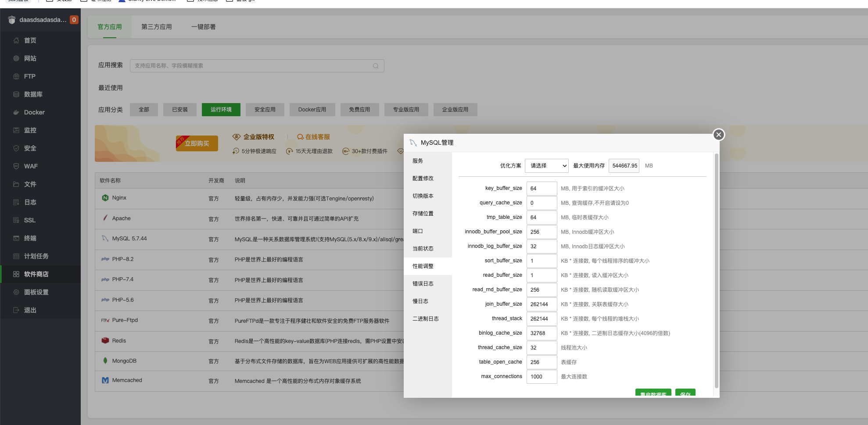Click the 立即购买 buy now button

pyautogui.click(x=197, y=143)
